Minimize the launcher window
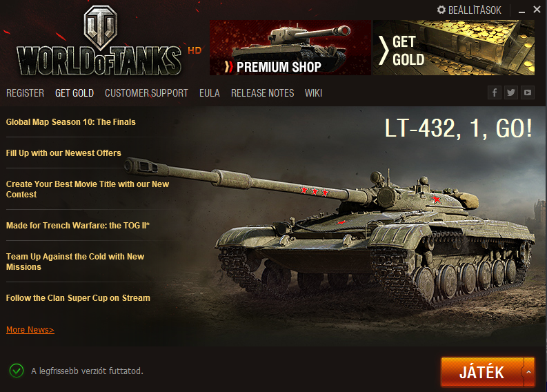 coord(522,10)
